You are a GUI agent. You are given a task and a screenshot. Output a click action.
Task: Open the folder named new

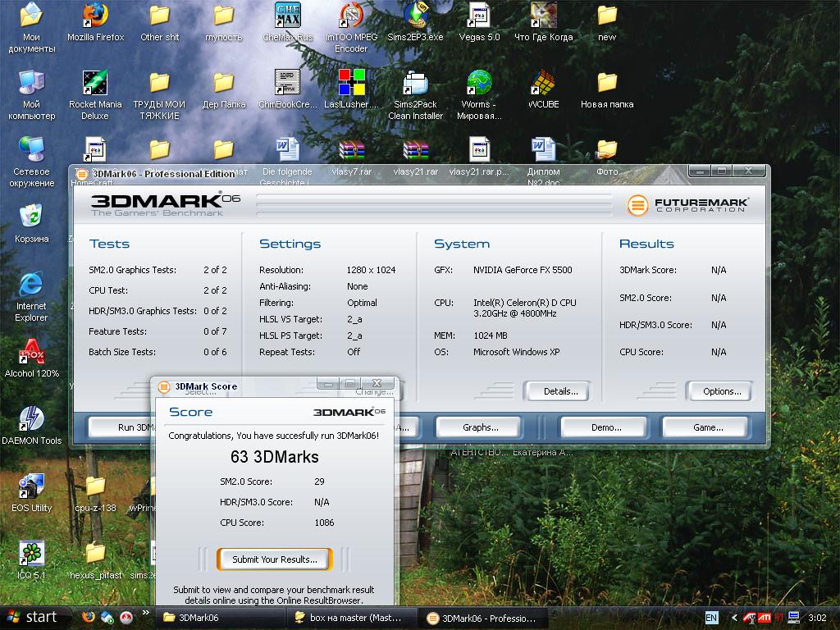(x=607, y=22)
